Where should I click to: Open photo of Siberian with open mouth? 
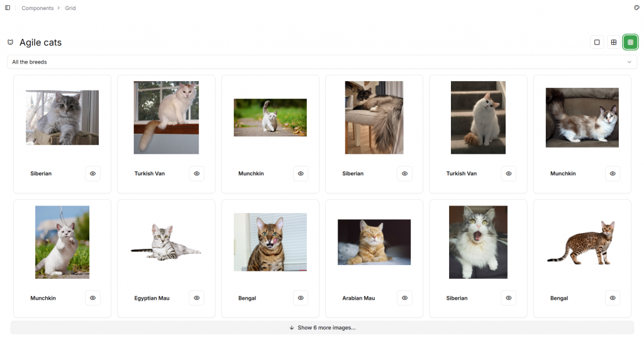click(x=478, y=243)
